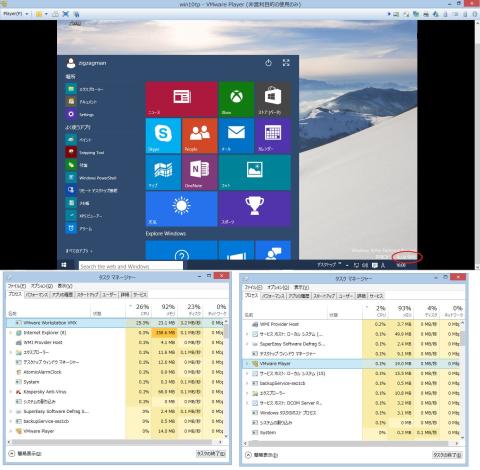Open the purple Calendar tile
This screenshot has width=480, height=470.
pyautogui.click(x=273, y=136)
